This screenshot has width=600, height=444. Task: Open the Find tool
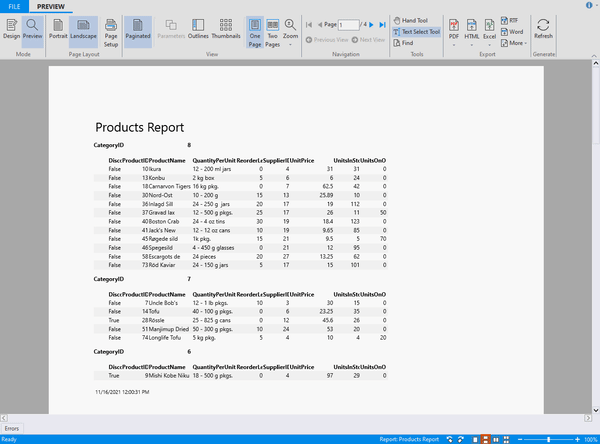pos(405,43)
